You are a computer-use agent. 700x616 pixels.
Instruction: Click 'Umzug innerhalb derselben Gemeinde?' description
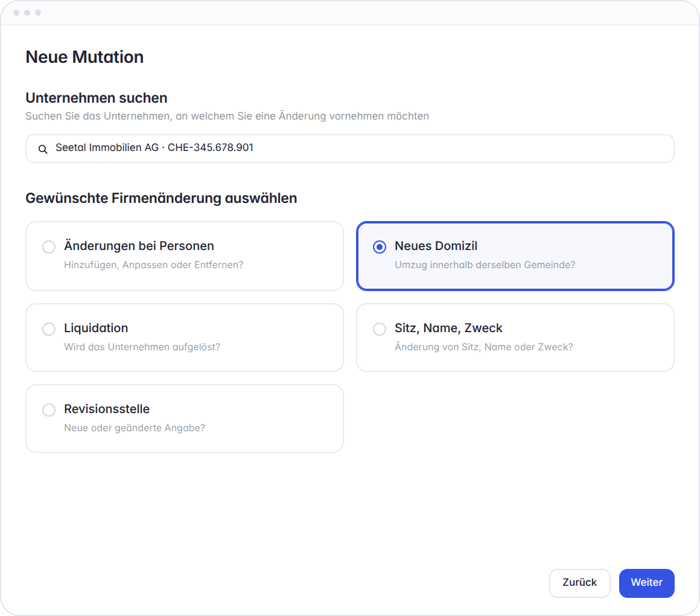click(x=485, y=265)
